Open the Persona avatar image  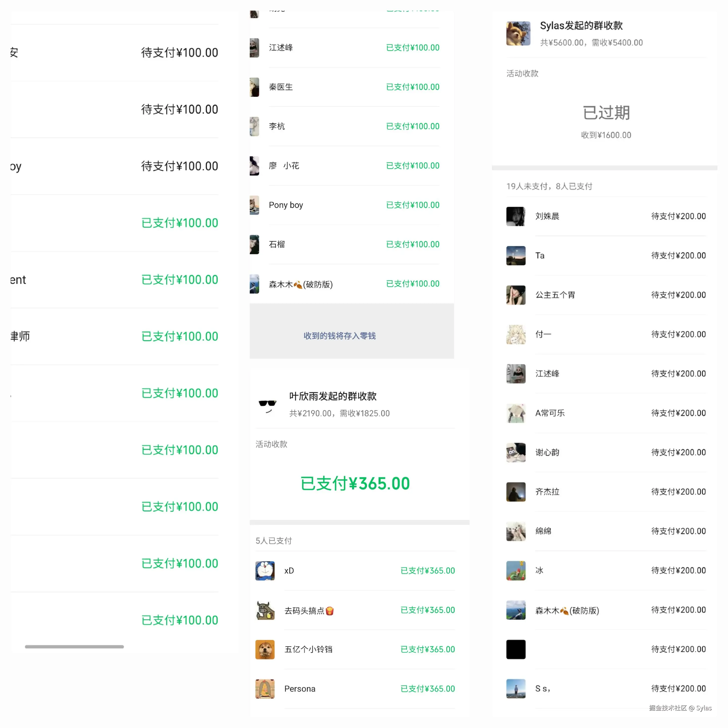(265, 689)
